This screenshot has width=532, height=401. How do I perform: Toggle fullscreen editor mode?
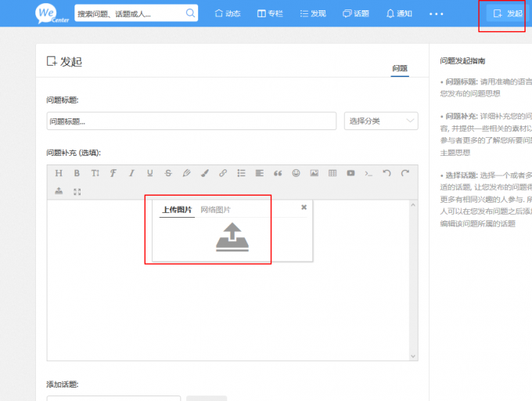pos(77,192)
